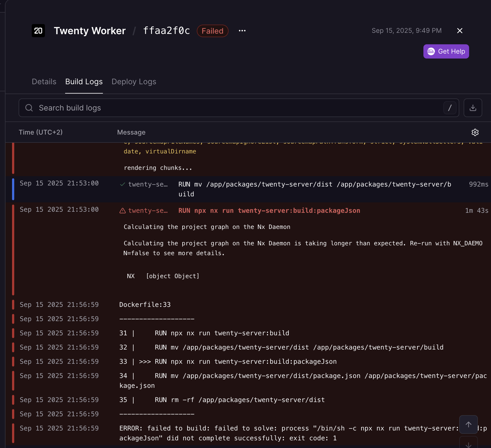Click the green check icon on mv step
This screenshot has width=491, height=448.
click(123, 184)
